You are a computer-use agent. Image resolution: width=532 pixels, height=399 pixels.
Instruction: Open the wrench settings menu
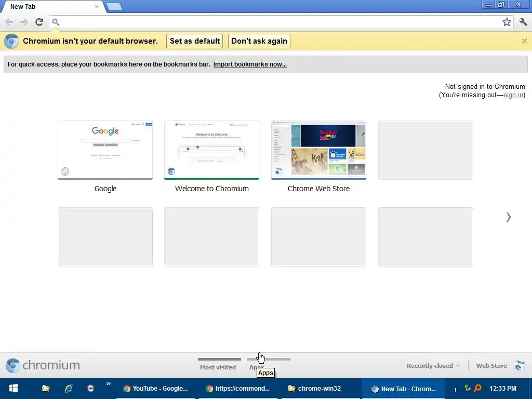(523, 22)
